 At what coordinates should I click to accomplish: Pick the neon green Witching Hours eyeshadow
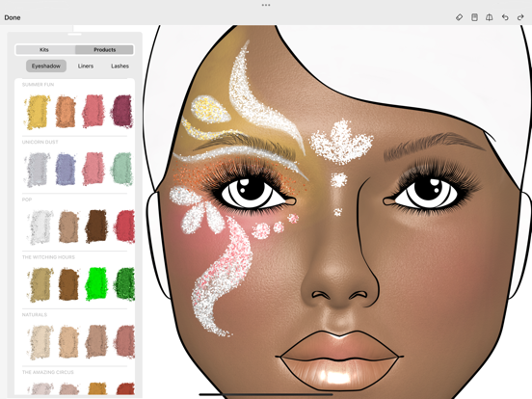[96, 284]
